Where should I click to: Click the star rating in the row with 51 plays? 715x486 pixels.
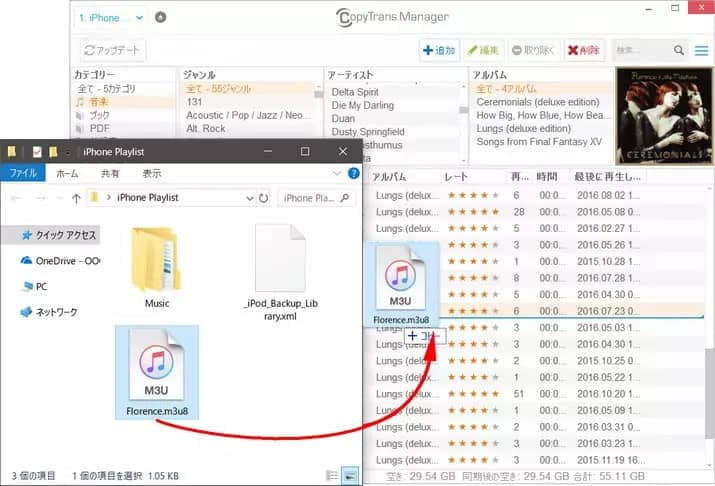473,393
